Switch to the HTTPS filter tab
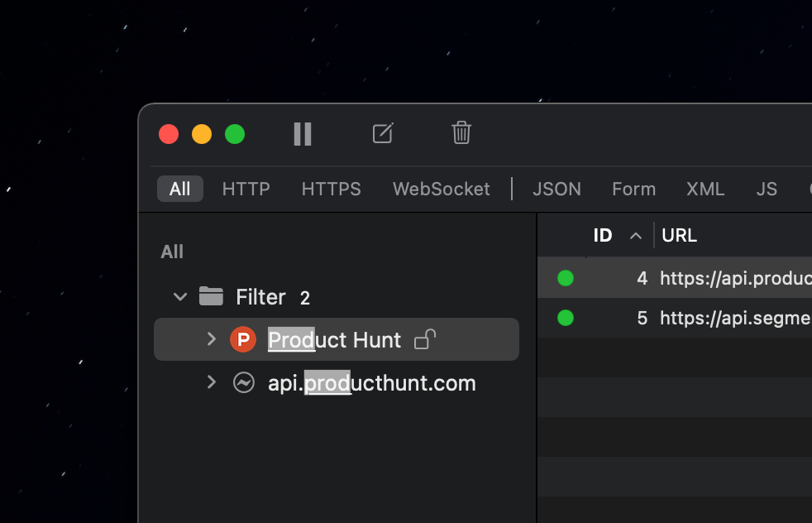The height and width of the screenshot is (523, 812). (x=332, y=189)
